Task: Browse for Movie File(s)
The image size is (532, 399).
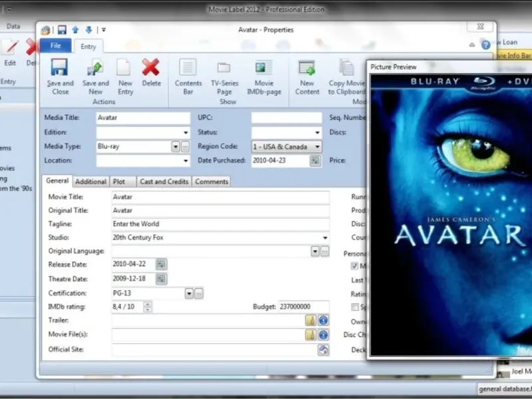Action: 311,335
